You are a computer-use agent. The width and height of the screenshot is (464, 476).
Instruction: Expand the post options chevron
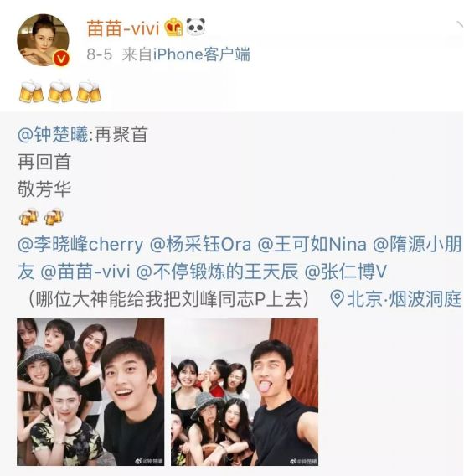click(459, 25)
